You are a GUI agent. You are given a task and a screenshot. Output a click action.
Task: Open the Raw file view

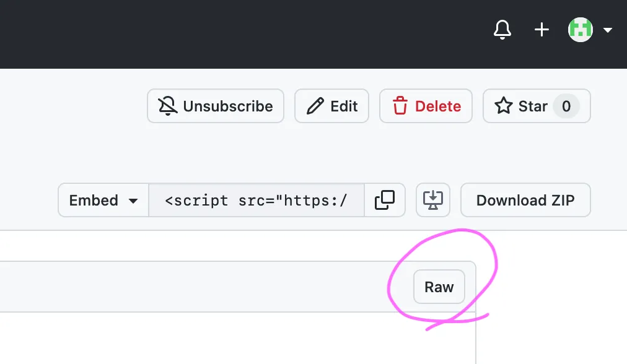439,287
